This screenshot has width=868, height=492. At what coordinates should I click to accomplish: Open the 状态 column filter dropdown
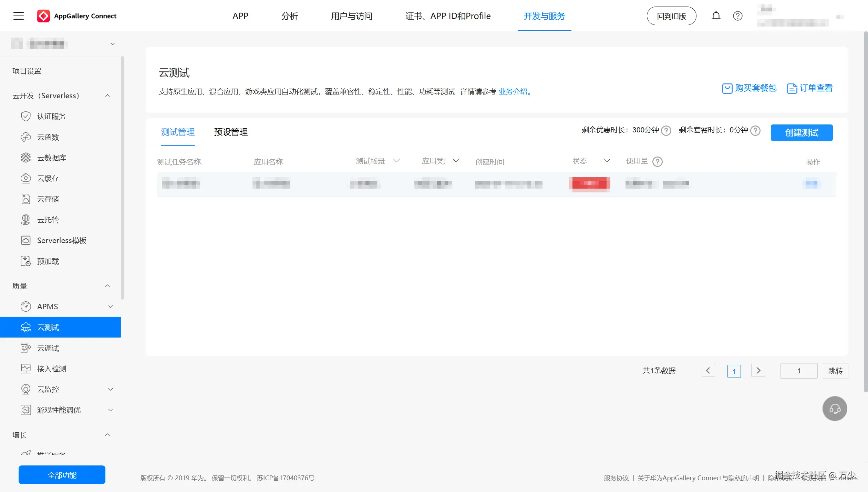pyautogui.click(x=607, y=161)
